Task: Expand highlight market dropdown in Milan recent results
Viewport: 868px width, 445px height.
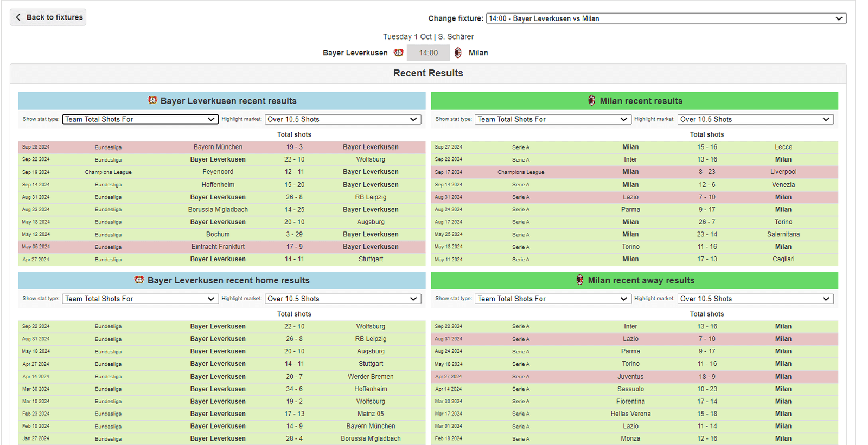Action: click(x=756, y=119)
